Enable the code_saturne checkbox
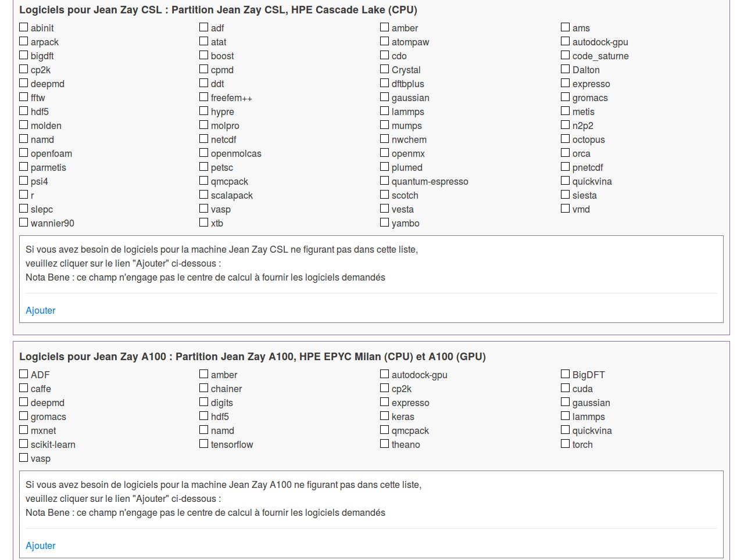This screenshot has height=560, width=744. (566, 55)
